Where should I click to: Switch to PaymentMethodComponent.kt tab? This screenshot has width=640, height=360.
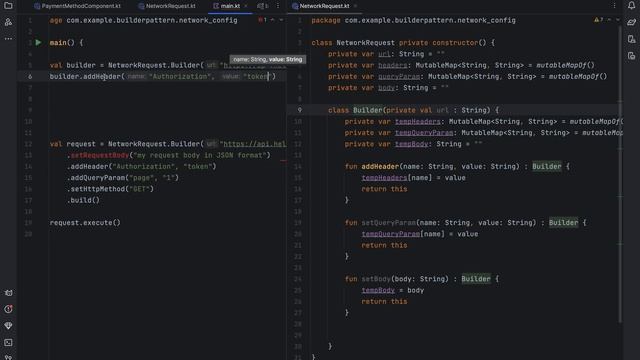tap(77, 6)
